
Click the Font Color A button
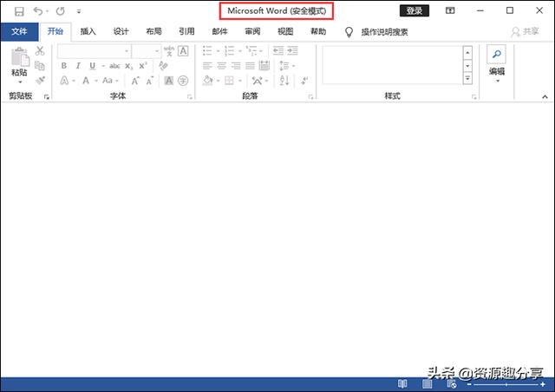(x=86, y=81)
